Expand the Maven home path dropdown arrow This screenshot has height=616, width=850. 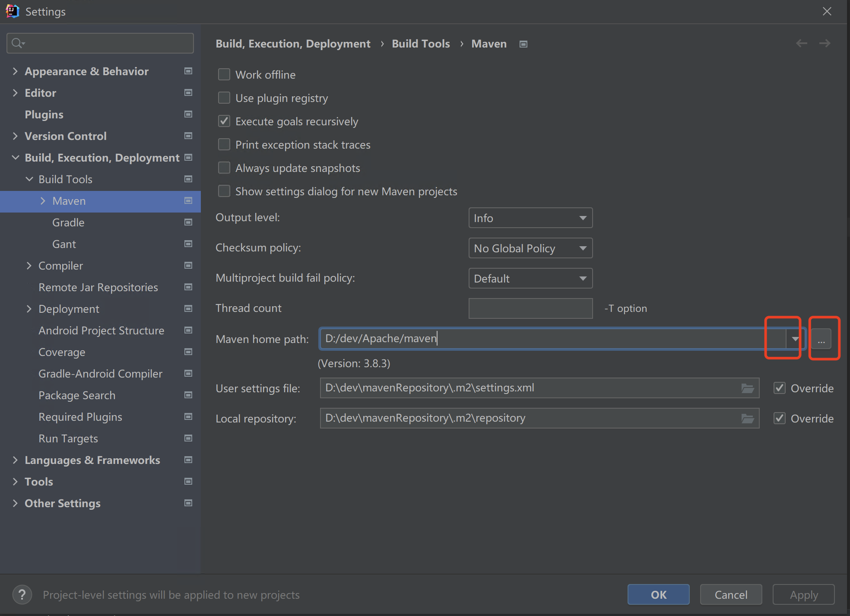[795, 339]
